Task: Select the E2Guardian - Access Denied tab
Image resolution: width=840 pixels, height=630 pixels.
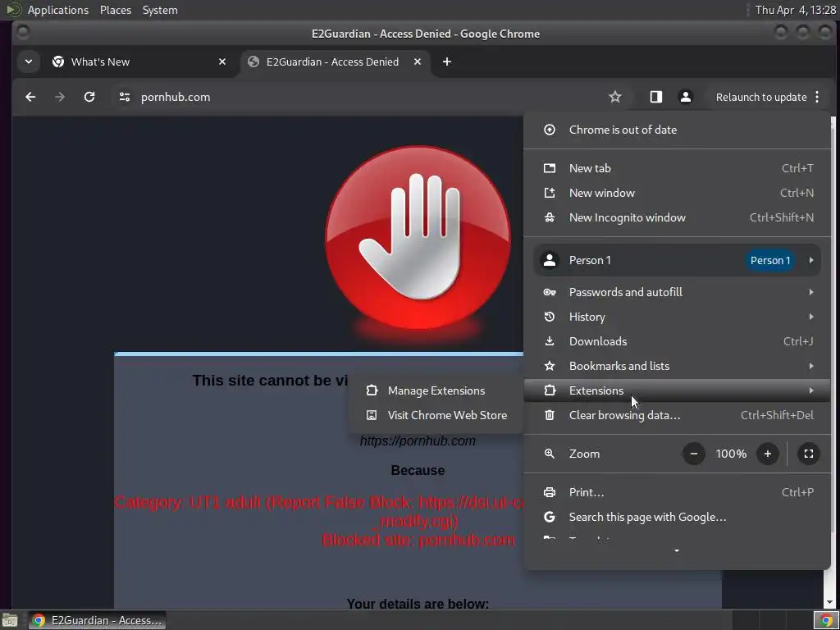Action: click(x=336, y=62)
